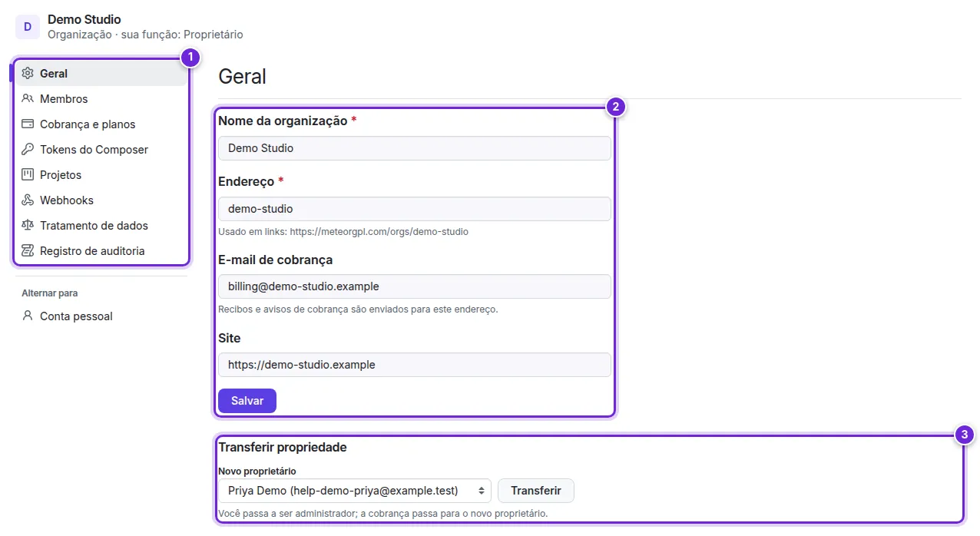Open Tratamento de dados
980x536 pixels.
click(x=101, y=226)
